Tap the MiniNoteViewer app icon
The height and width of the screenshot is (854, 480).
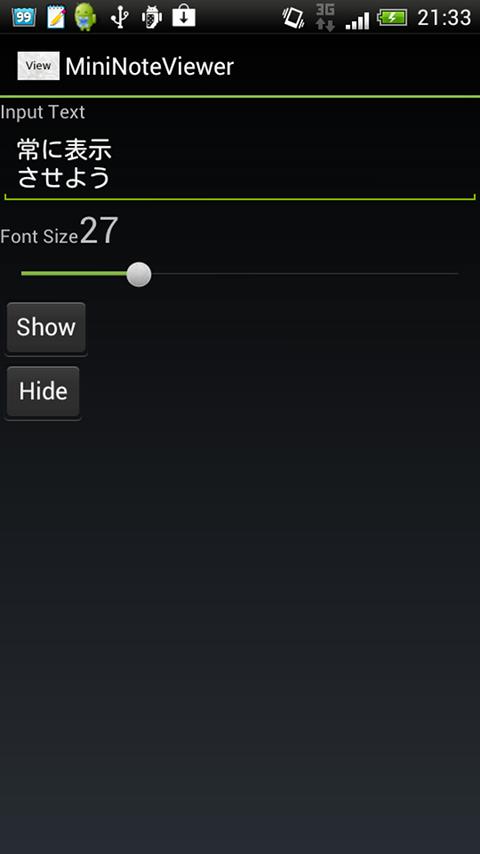point(38,66)
